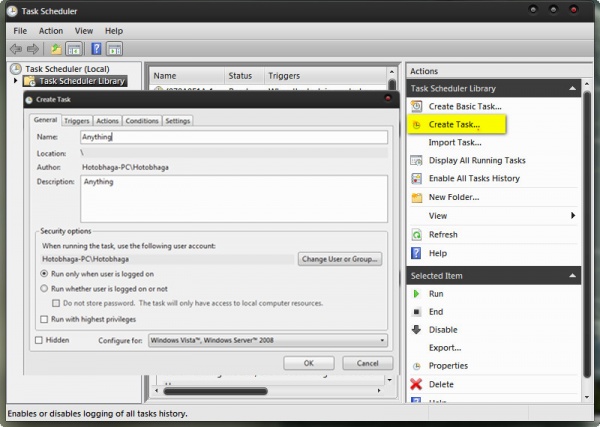Tick the Hidden checkbox
Image resolution: width=600 pixels, height=427 pixels.
pos(38,340)
